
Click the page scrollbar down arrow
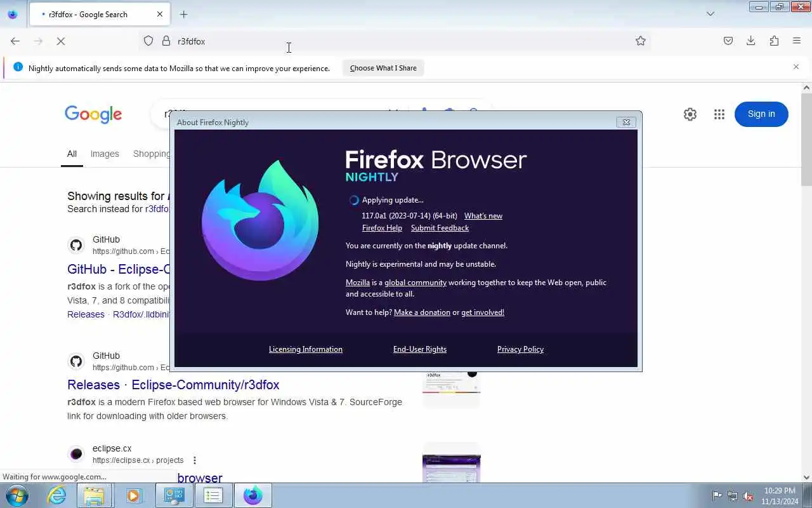[806, 477]
